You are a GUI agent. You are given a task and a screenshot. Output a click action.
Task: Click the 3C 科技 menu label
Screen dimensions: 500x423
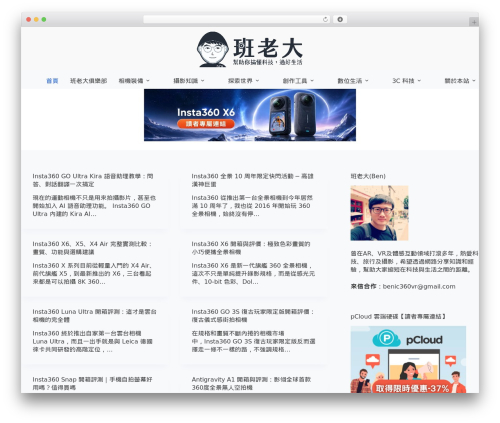(403, 81)
